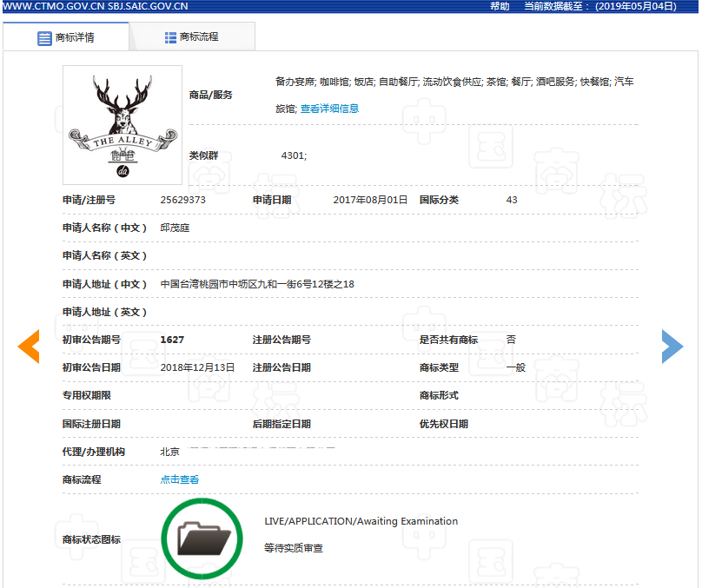Viewport: 702px width, 588px height.
Task: Click the 申请人地址（中文） label
Action: coord(104,284)
